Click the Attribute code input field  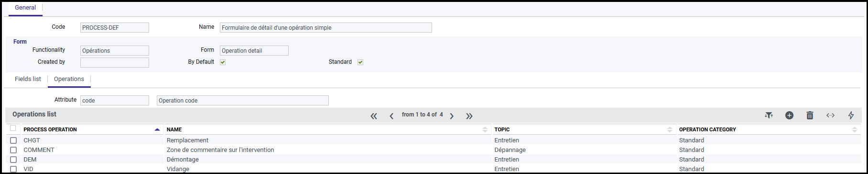[115, 101]
